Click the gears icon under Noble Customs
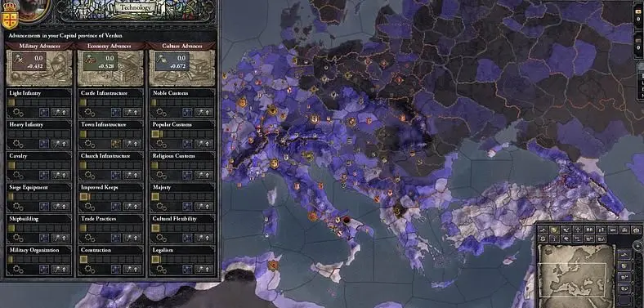 click(x=162, y=112)
